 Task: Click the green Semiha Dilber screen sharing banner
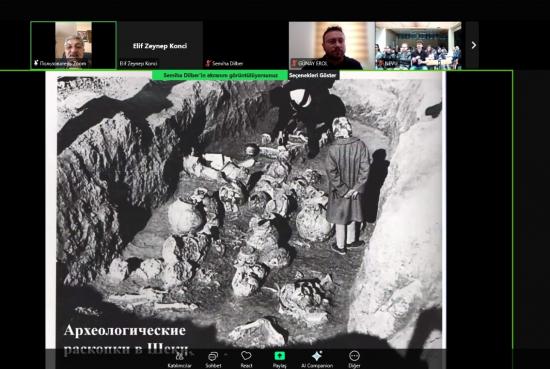[x=220, y=75]
